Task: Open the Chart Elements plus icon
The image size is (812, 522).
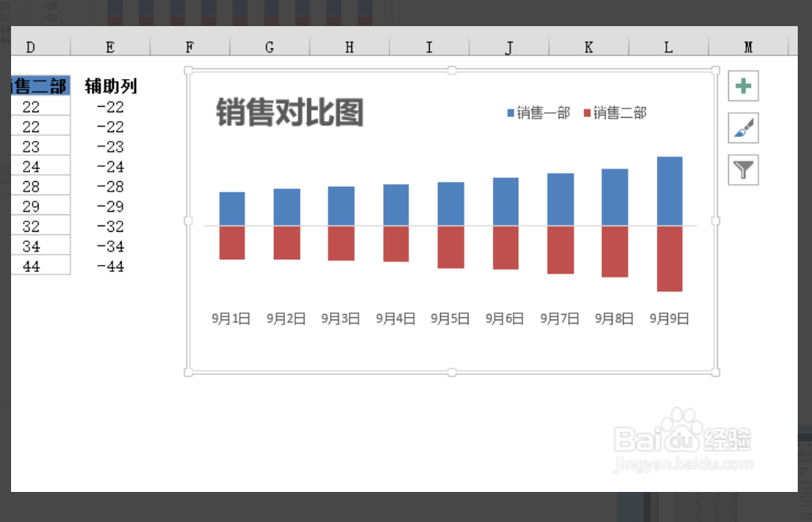Action: pos(742,86)
